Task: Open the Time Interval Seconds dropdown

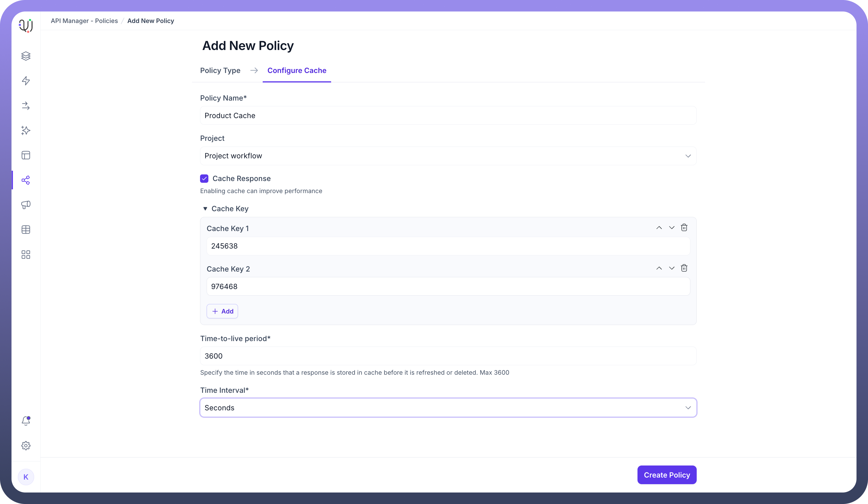Action: tap(448, 408)
